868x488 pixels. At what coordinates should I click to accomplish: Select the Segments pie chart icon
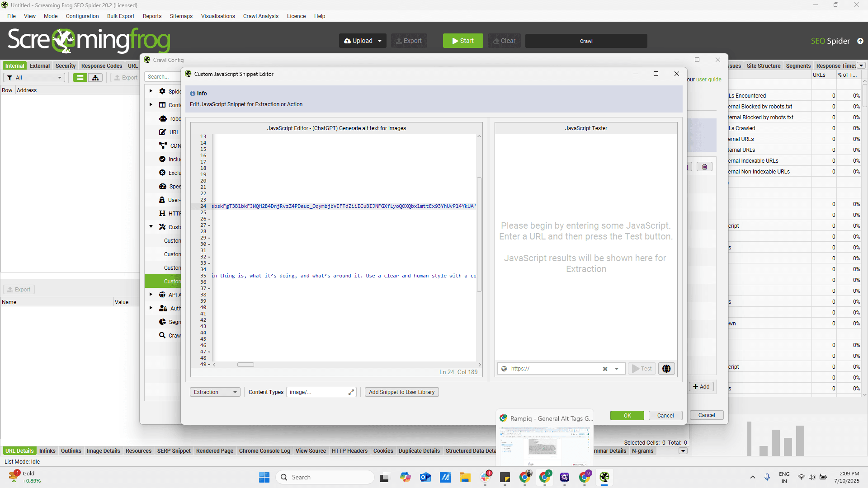pyautogui.click(x=162, y=322)
